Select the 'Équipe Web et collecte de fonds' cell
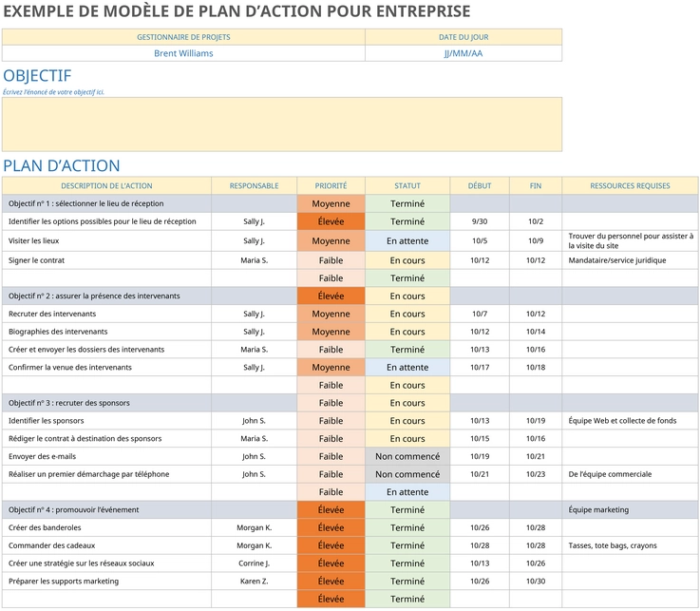Screen dimensions: 700x611 630,421
